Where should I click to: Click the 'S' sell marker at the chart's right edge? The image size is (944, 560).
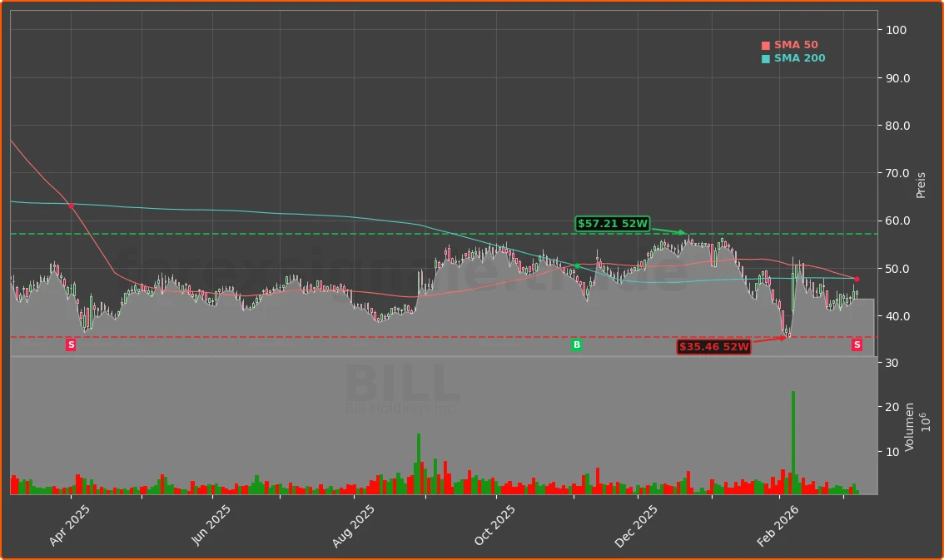click(857, 344)
